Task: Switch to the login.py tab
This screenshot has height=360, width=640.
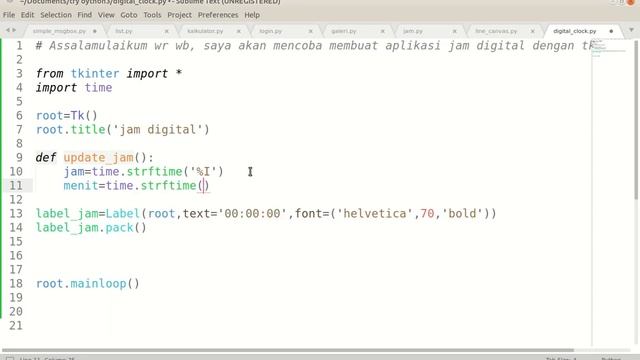Action: click(x=271, y=31)
